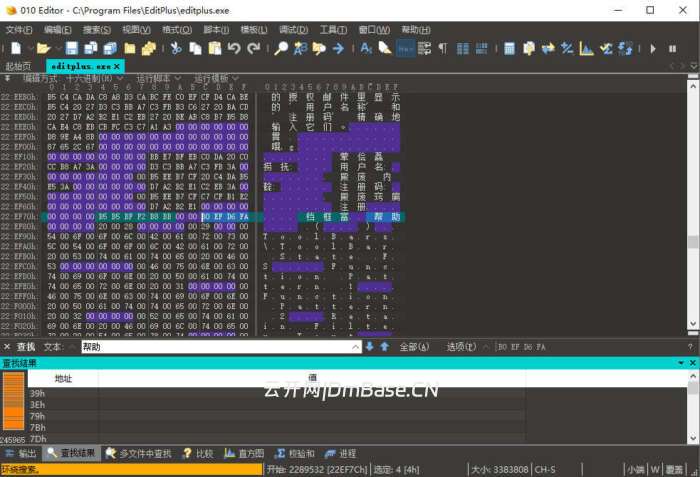Click the highlighter toolbar icon
The width and height of the screenshot is (700, 477).
tap(385, 48)
